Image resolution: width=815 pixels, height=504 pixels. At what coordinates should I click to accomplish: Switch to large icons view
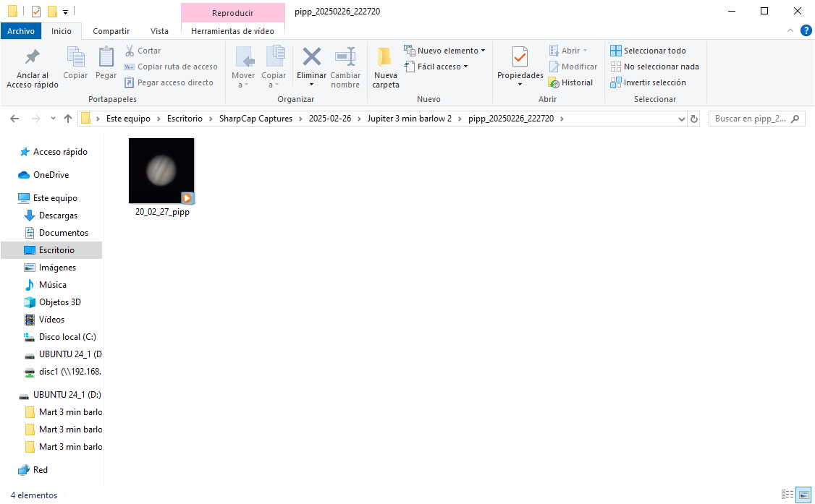(803, 494)
